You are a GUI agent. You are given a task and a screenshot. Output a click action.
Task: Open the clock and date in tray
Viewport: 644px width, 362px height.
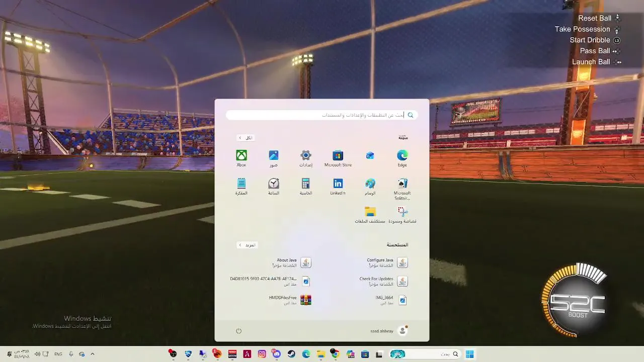21,354
